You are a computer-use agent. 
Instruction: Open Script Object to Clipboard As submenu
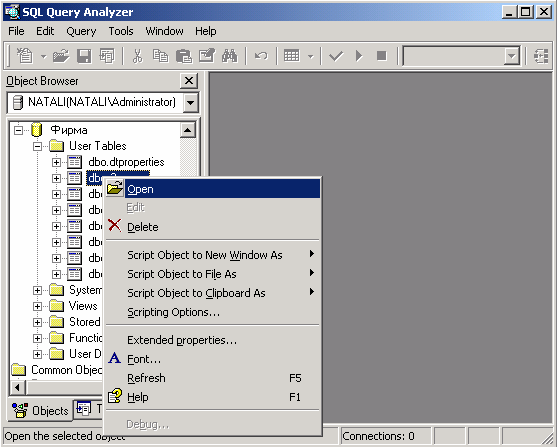click(x=213, y=293)
